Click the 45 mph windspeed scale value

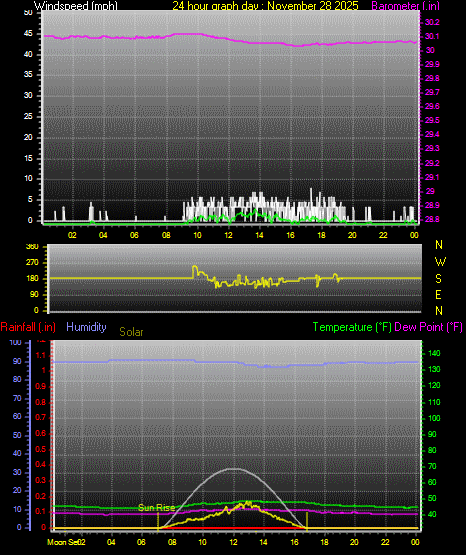tap(28, 34)
